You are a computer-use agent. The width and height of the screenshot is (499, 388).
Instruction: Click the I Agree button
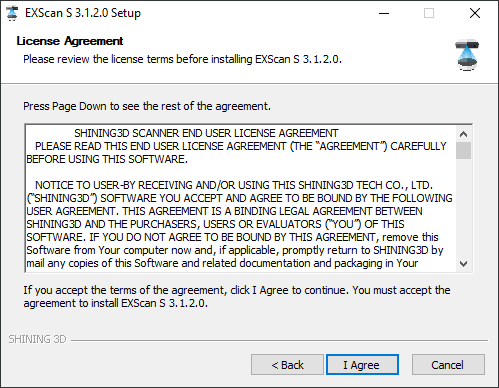tap(362, 365)
